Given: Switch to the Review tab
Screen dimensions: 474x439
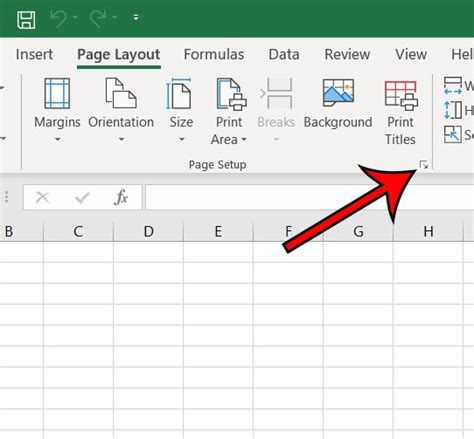Looking at the screenshot, I should 347,54.
